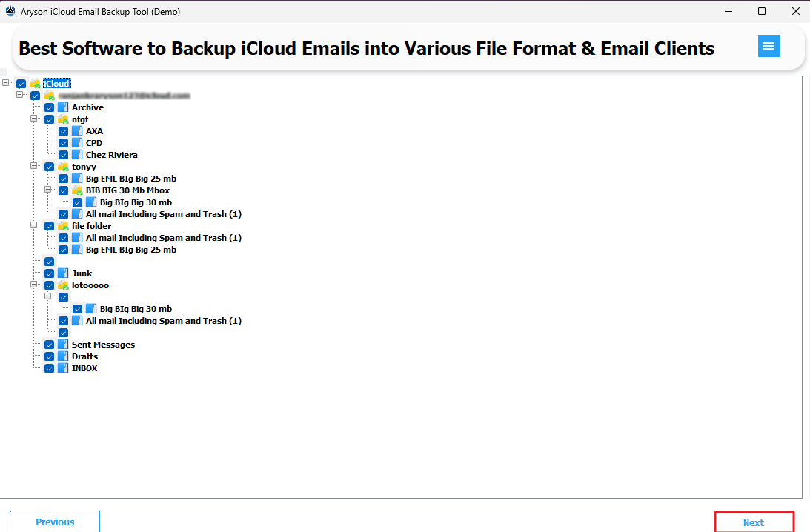Collapse the iCloud root tree node
810x532 pixels.
point(6,83)
